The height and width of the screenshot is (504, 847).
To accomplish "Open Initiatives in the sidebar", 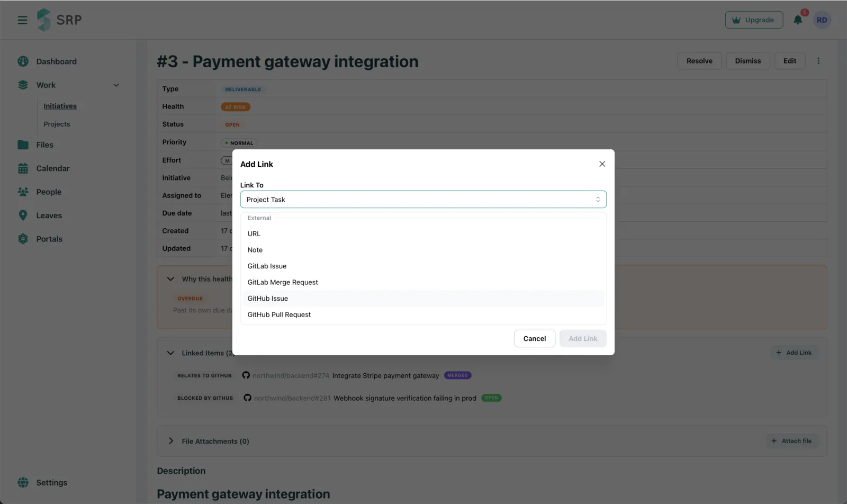I will pyautogui.click(x=60, y=106).
